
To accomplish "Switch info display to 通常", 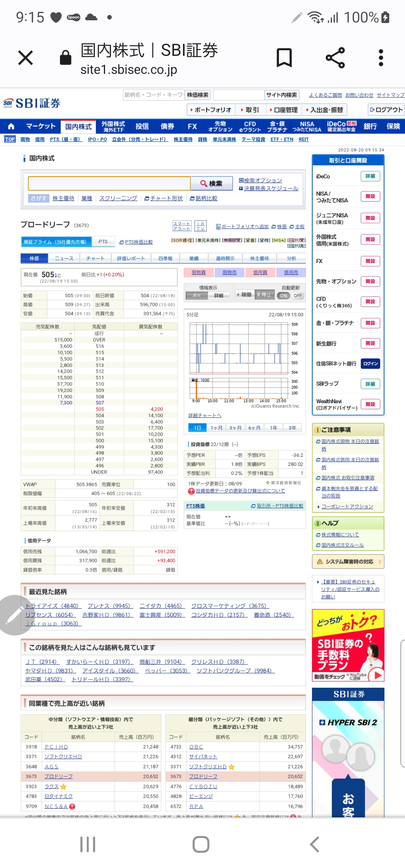I will tap(196, 296).
